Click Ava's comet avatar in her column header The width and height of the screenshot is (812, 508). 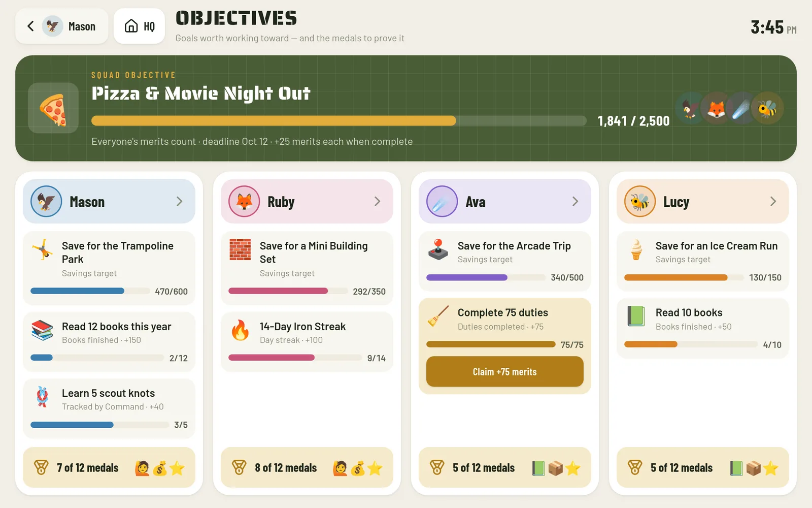point(442,202)
